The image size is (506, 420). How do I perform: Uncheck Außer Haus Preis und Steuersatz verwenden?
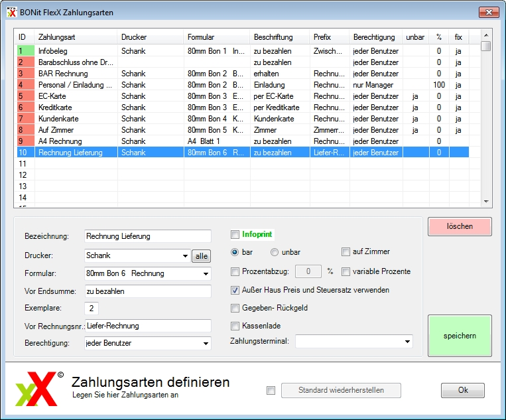(x=235, y=290)
